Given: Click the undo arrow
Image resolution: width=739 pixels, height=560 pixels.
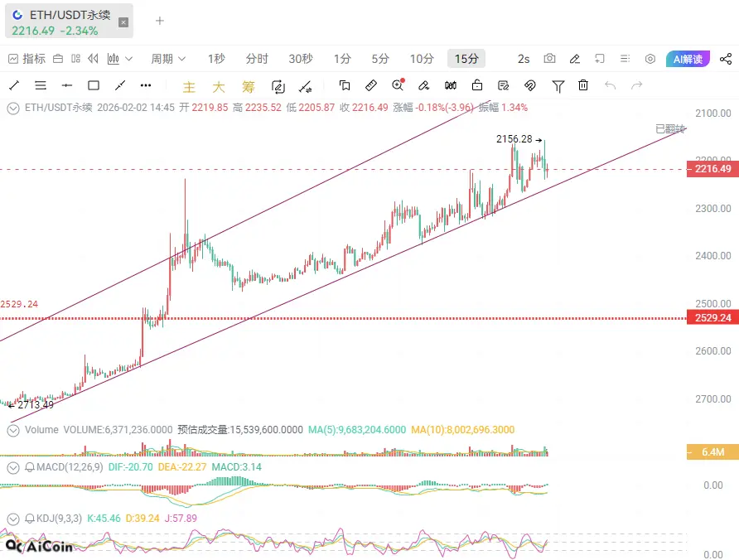Looking at the screenshot, I should click(x=611, y=85).
